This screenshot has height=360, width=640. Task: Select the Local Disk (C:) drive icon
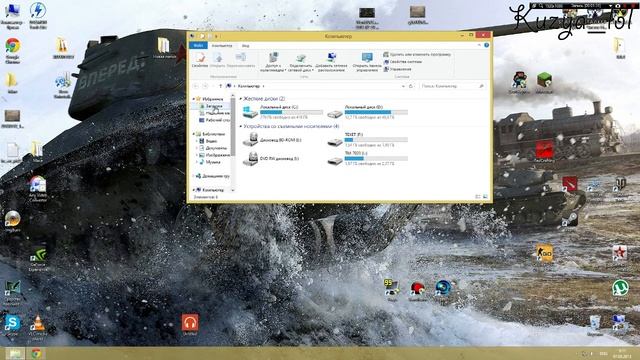250,112
